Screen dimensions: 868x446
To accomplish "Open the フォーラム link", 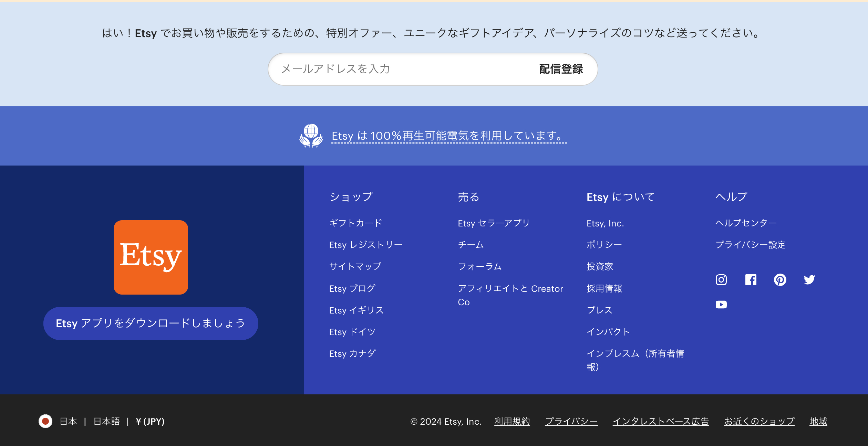I will point(480,266).
